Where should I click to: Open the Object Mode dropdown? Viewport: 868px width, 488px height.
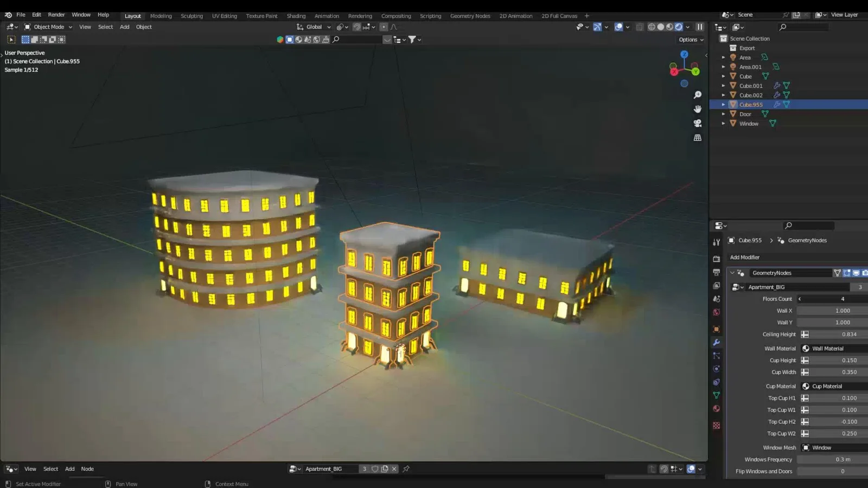48,27
